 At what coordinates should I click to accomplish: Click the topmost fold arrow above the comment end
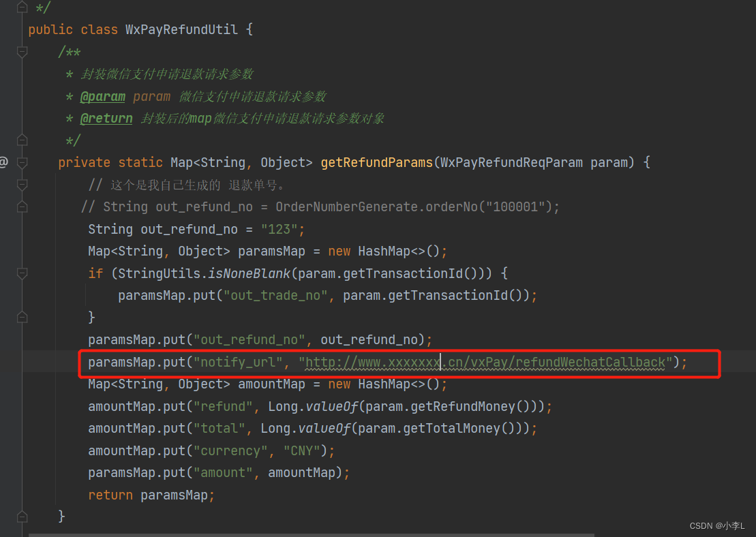[x=22, y=7]
